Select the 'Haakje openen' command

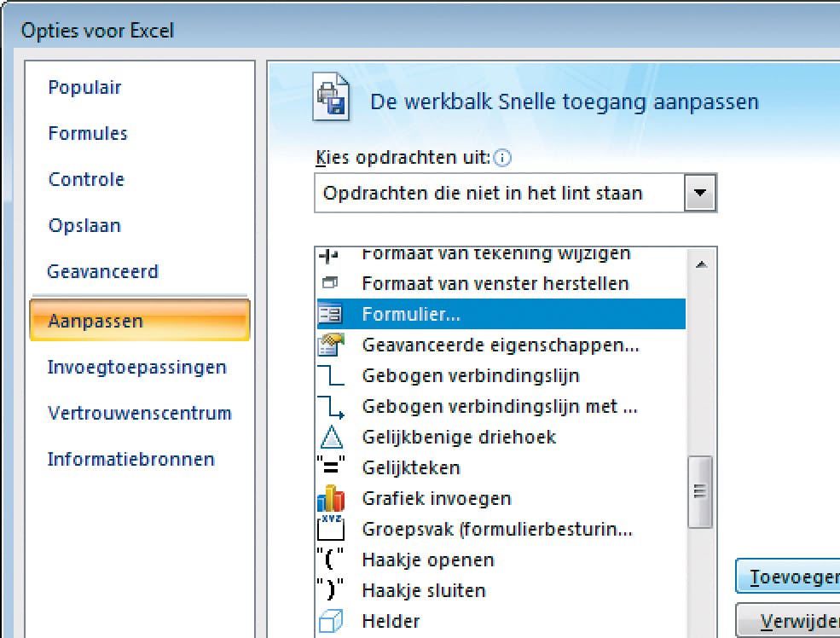coord(501,560)
